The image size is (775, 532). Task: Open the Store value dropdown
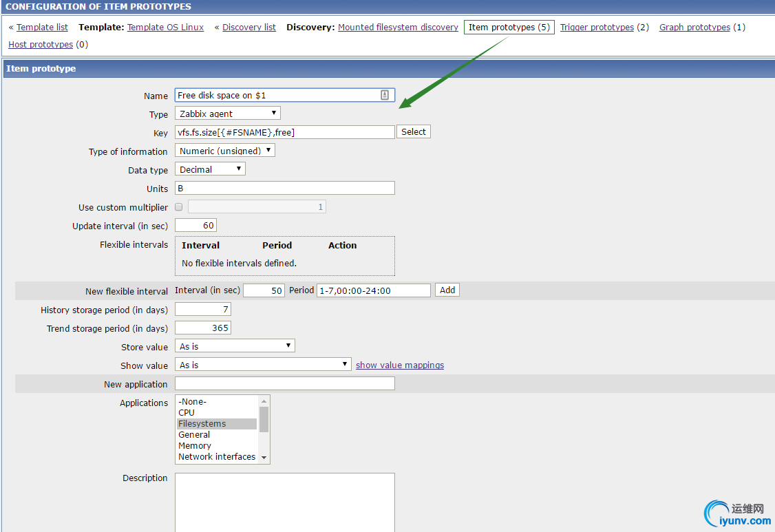point(235,346)
